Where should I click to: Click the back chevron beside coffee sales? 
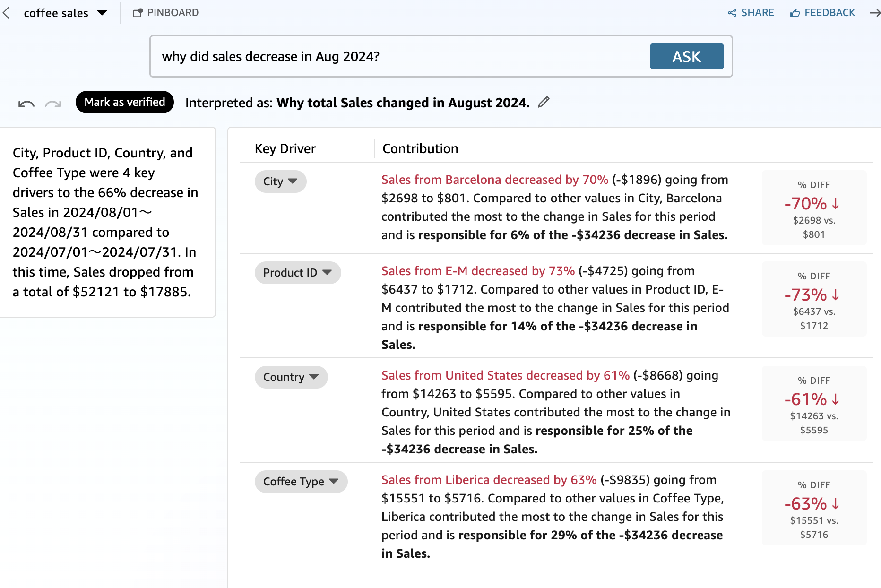tap(7, 13)
